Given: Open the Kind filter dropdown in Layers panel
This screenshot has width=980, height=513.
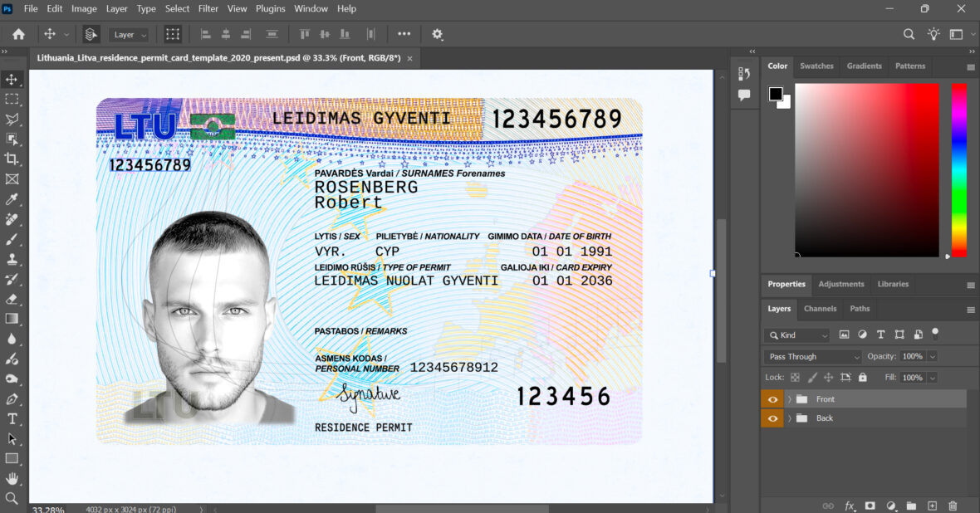Looking at the screenshot, I should (796, 335).
